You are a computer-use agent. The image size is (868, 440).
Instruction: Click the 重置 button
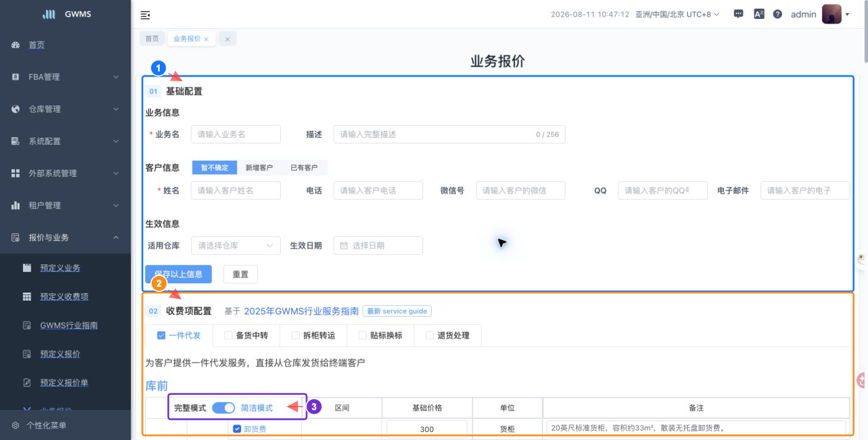tap(240, 274)
